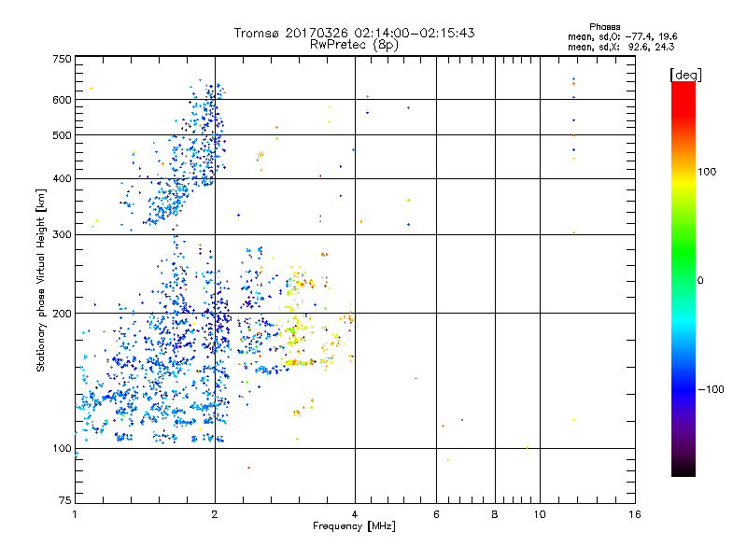747x560 pixels.
Task: Click the phase colorbar gradient
Action: pyautogui.click(x=684, y=278)
